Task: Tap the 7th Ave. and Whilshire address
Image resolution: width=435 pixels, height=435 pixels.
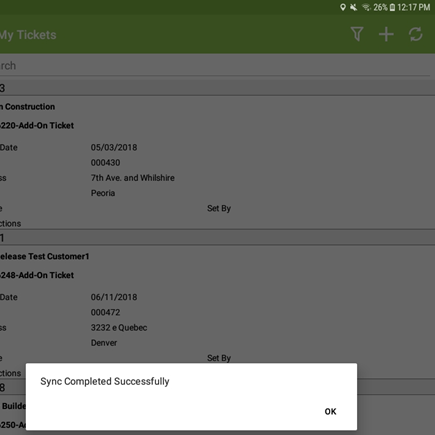Action: [133, 178]
